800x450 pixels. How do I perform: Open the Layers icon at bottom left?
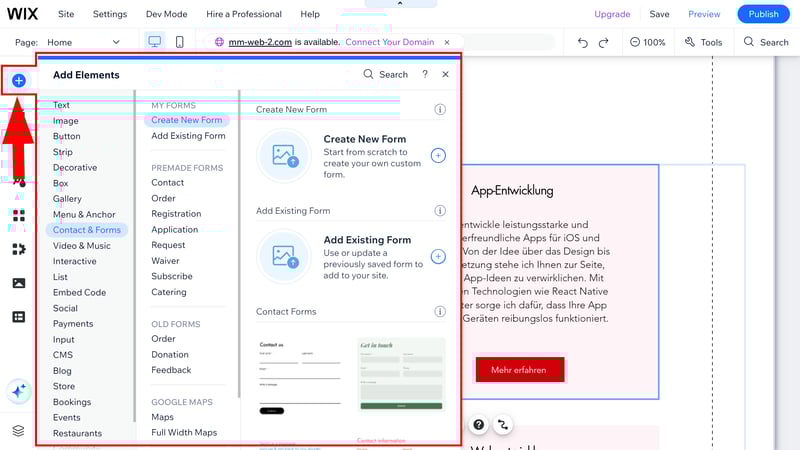click(x=18, y=431)
